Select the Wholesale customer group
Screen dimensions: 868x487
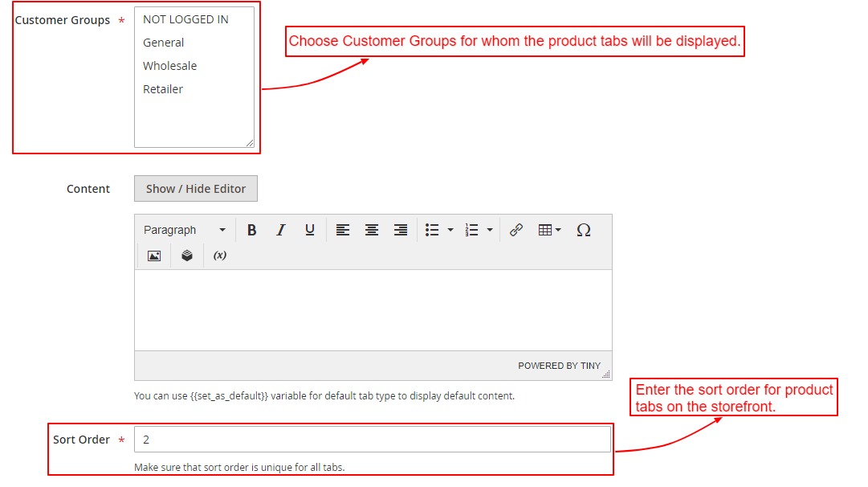click(169, 66)
